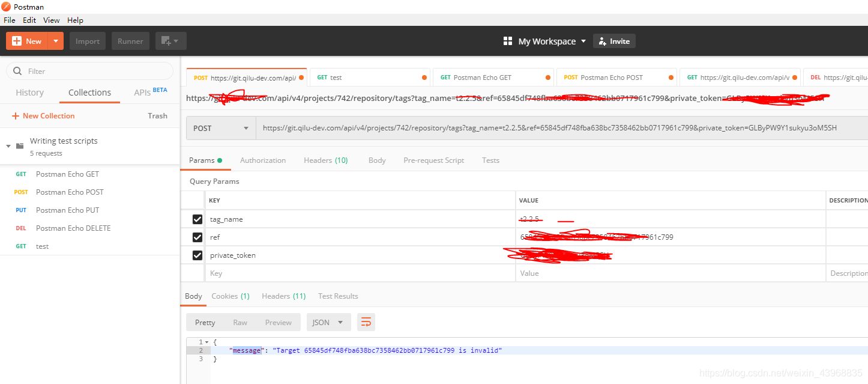Open the JSON format dropdown

[328, 323]
